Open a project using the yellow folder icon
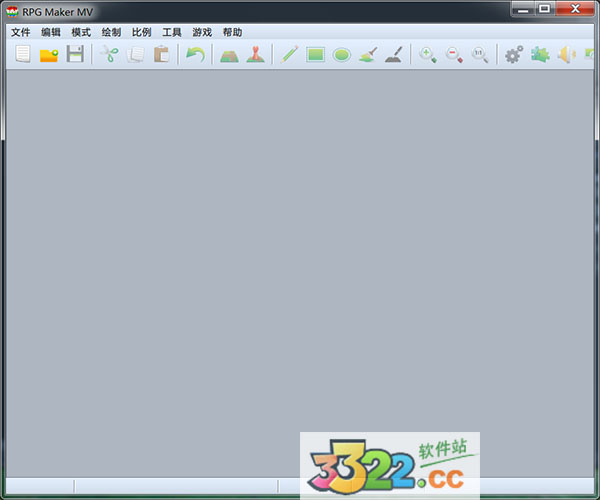The width and height of the screenshot is (600, 500). (x=49, y=54)
